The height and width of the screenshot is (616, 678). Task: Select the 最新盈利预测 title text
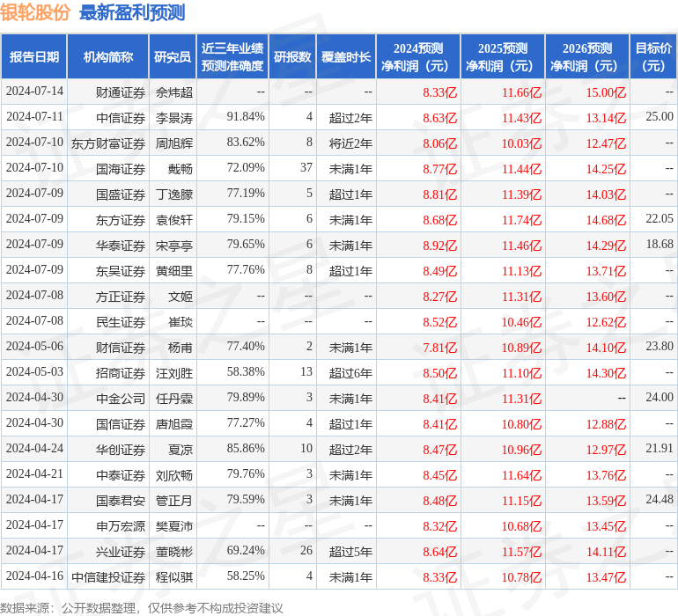(x=132, y=12)
